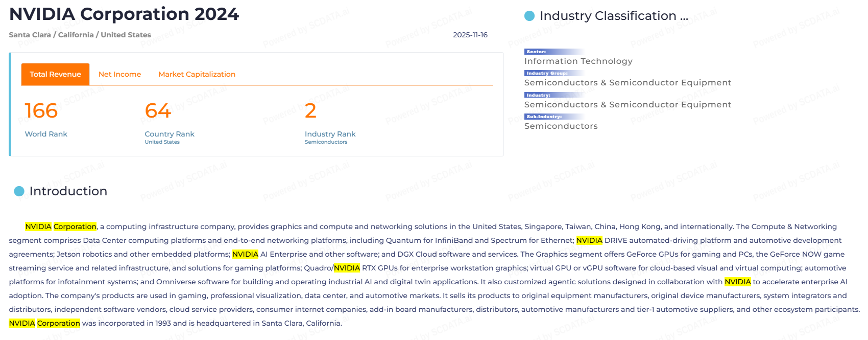Click the 2025-11-16 date
This screenshot has height=340, width=868.
click(470, 35)
